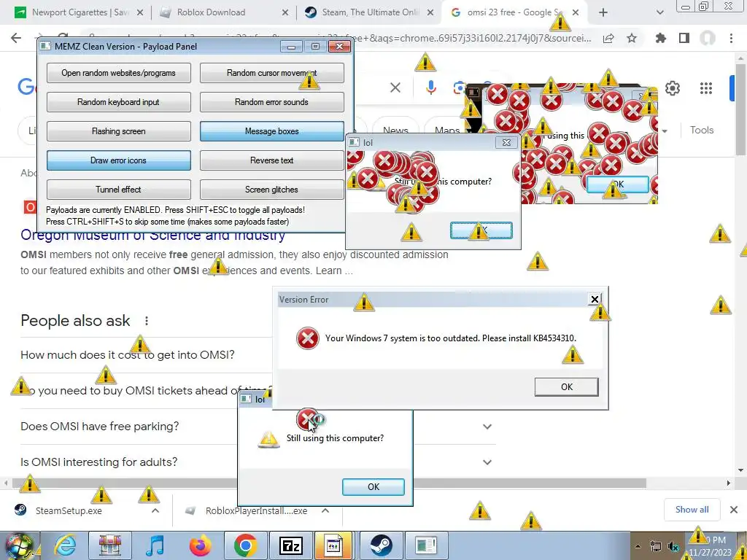
Task: Open a new browser tab
Action: pos(603,13)
